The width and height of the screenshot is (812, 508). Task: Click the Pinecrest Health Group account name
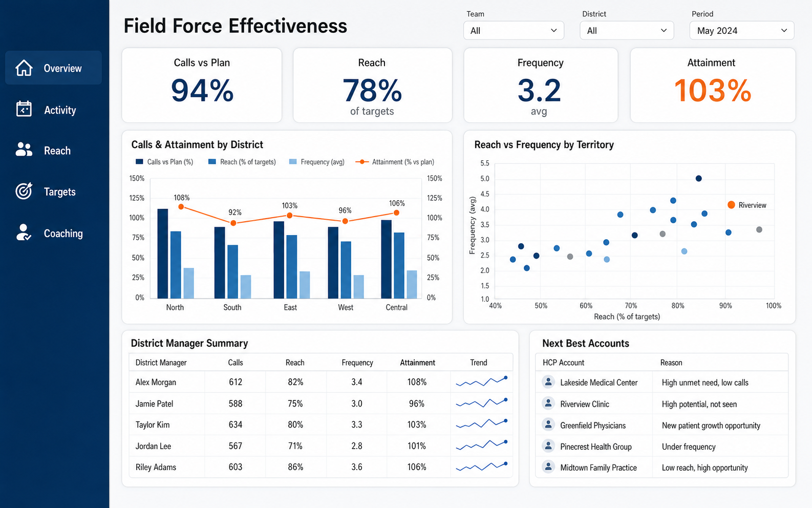click(x=596, y=447)
